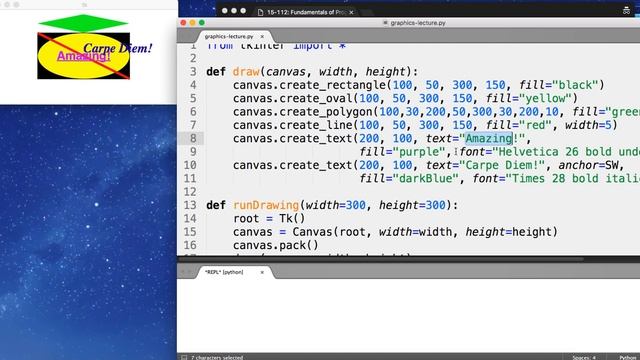Click 'canvas.pack()' on line 16

tap(276, 245)
